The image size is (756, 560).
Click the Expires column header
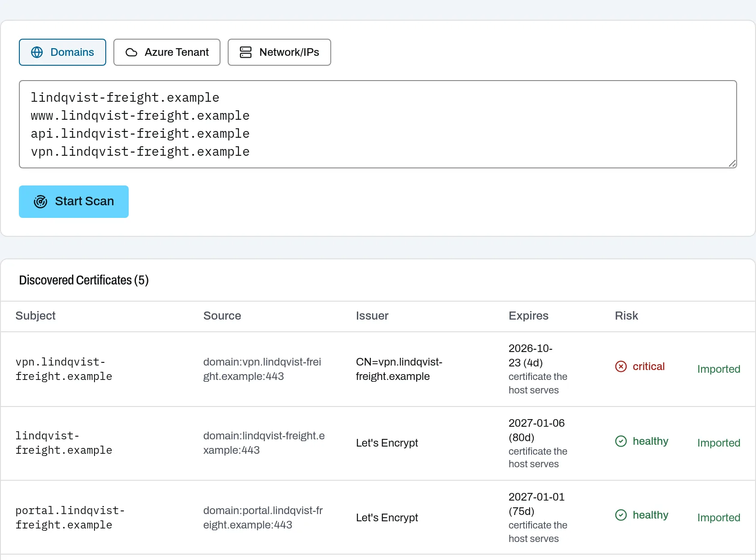[x=529, y=316]
